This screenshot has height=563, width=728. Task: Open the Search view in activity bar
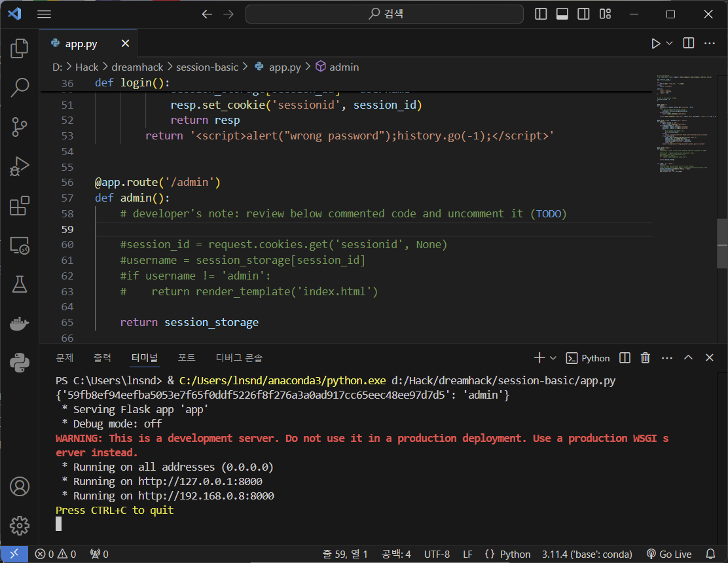point(20,86)
